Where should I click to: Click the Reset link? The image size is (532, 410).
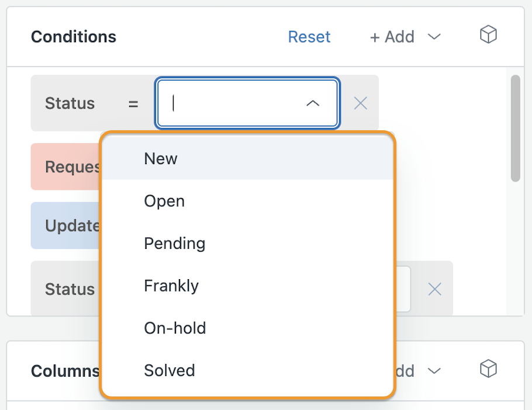[309, 37]
